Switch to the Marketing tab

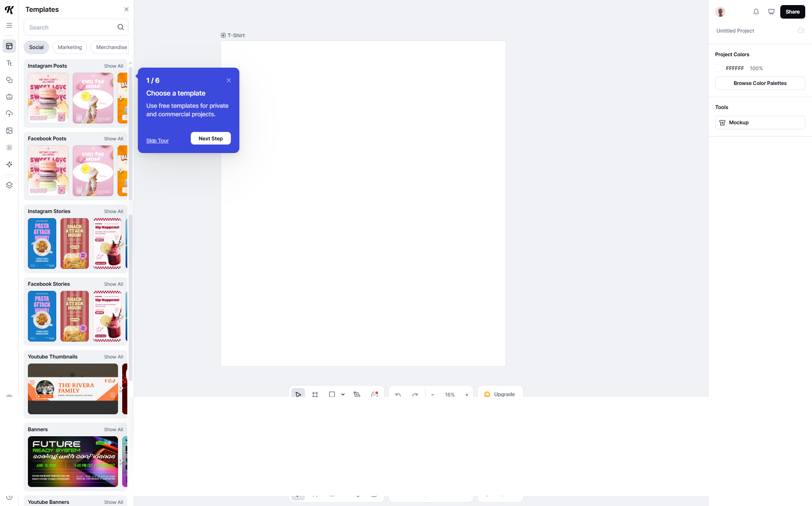[70, 47]
